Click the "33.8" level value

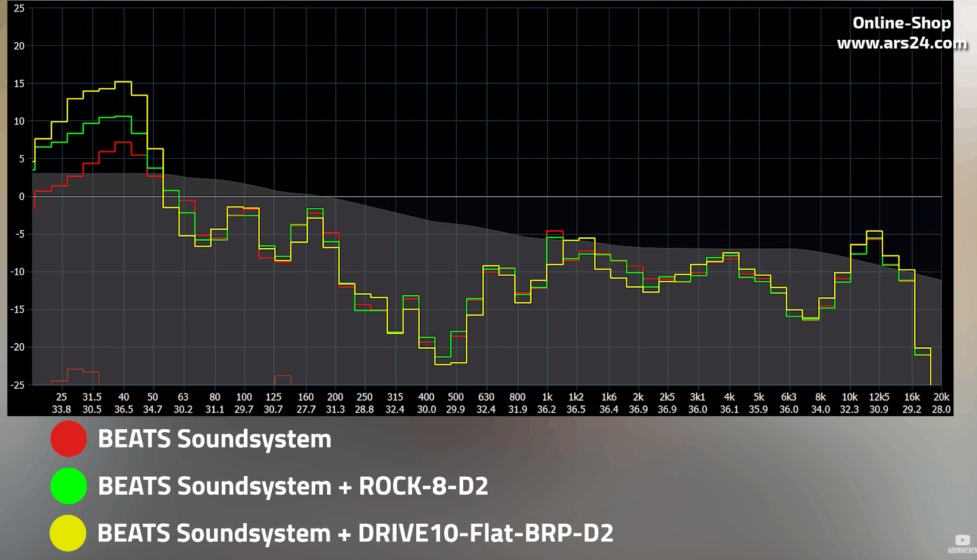pyautogui.click(x=61, y=409)
